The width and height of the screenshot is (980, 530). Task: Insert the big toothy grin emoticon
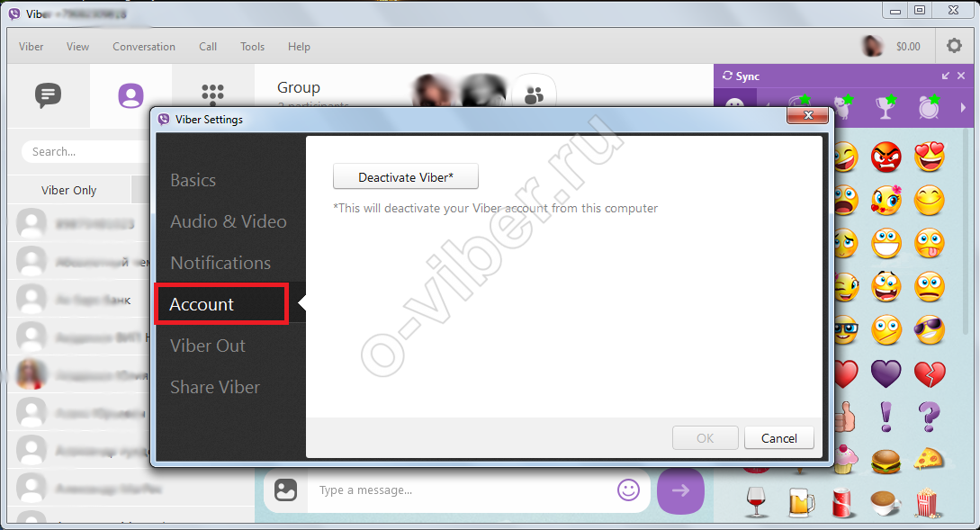pyautogui.click(x=886, y=244)
